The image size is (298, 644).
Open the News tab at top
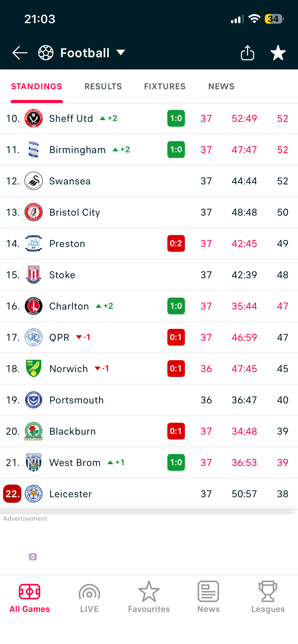pyautogui.click(x=221, y=86)
